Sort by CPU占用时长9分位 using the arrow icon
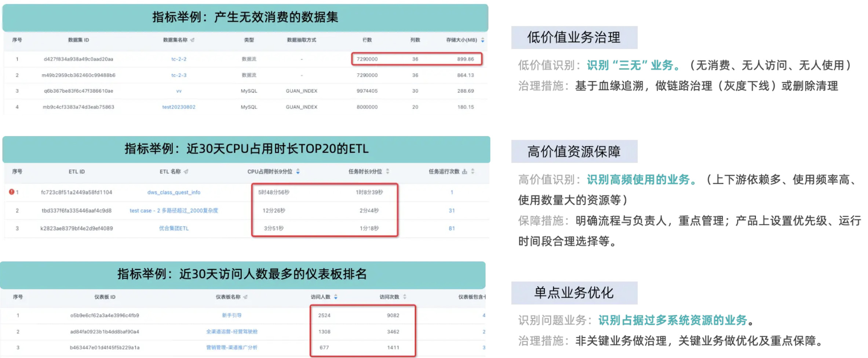Viewport: 868px width, 358px height. point(298,172)
